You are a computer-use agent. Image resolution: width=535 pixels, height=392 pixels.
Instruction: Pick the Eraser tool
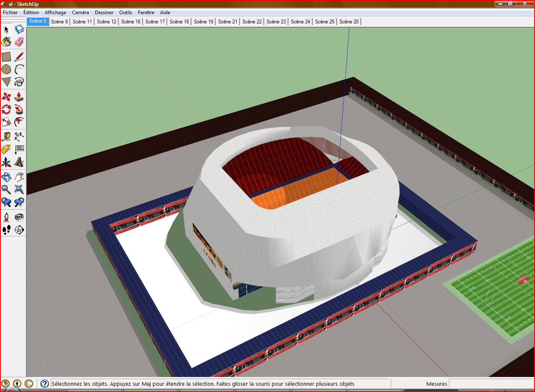click(x=19, y=42)
